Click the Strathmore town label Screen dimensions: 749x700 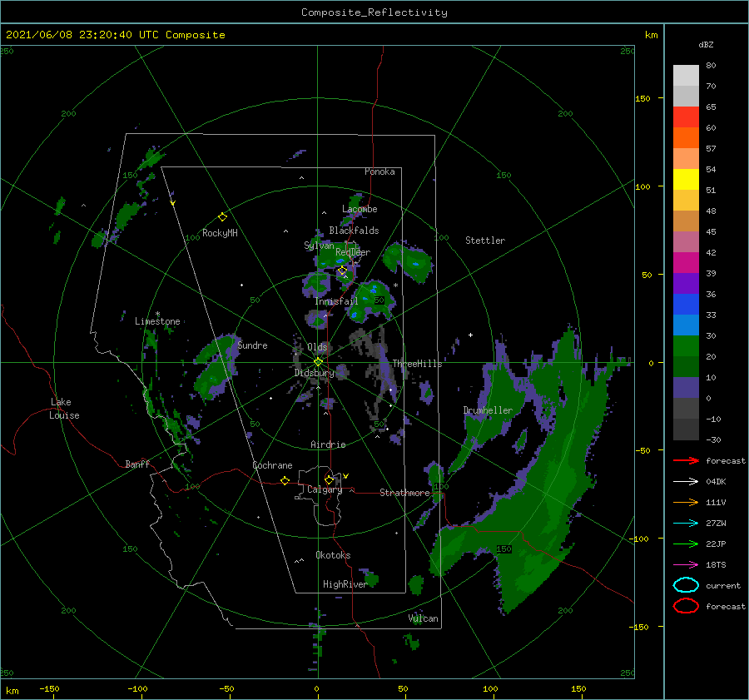tap(404, 493)
